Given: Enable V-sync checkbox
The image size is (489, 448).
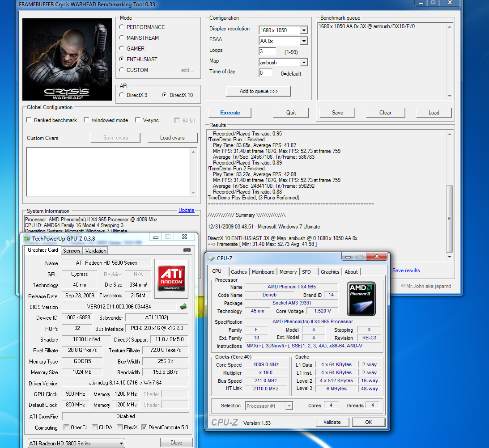Looking at the screenshot, I should coord(137,120).
